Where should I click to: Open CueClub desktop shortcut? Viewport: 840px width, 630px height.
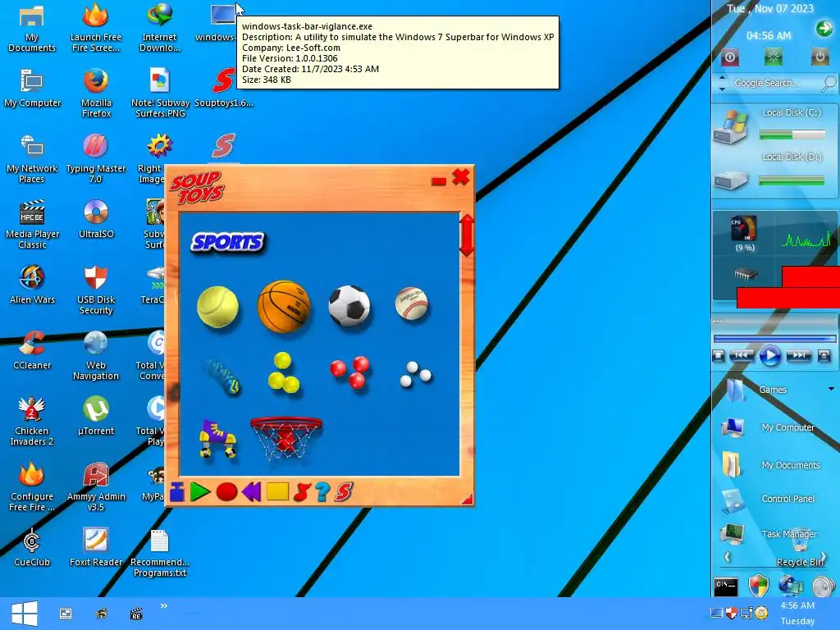(x=32, y=547)
